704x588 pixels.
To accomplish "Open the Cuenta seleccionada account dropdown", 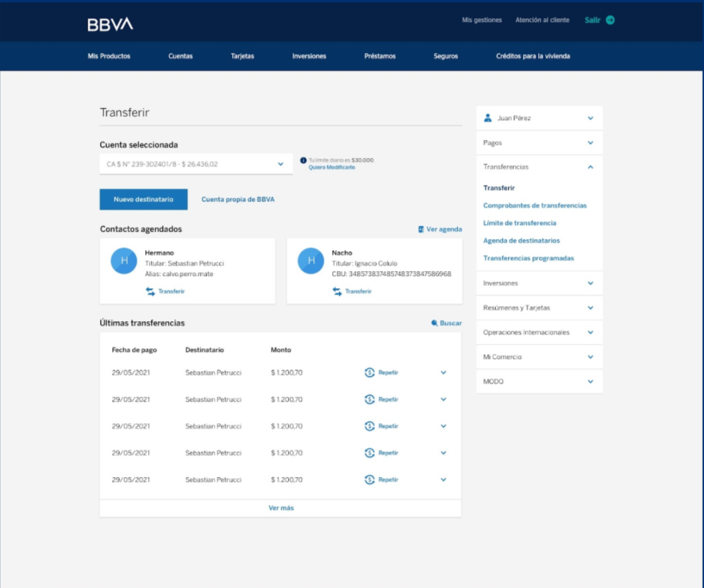I will pos(196,165).
